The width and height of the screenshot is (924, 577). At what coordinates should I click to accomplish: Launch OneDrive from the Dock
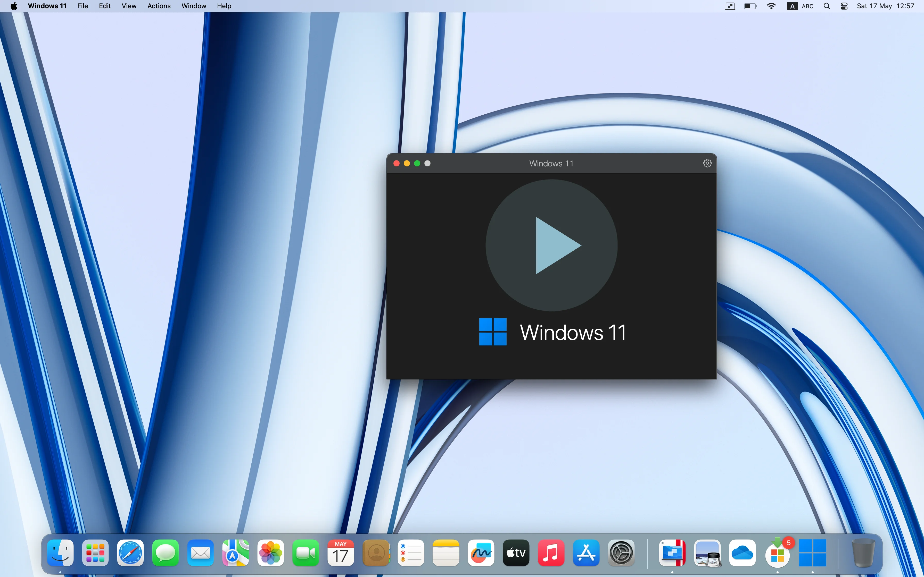tap(742, 553)
